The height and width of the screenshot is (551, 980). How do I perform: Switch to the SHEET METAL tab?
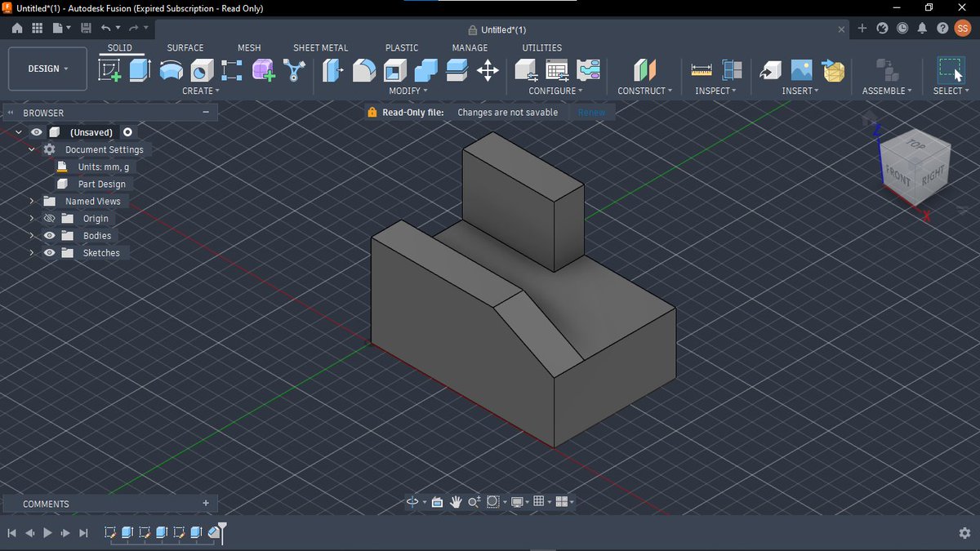[321, 48]
